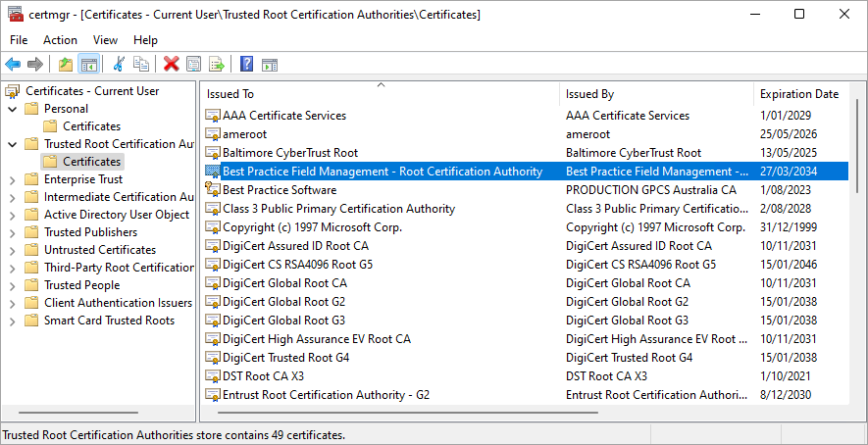Screen dimensions: 868x445
Task: Expand the Trusted People node
Action: [13, 285]
